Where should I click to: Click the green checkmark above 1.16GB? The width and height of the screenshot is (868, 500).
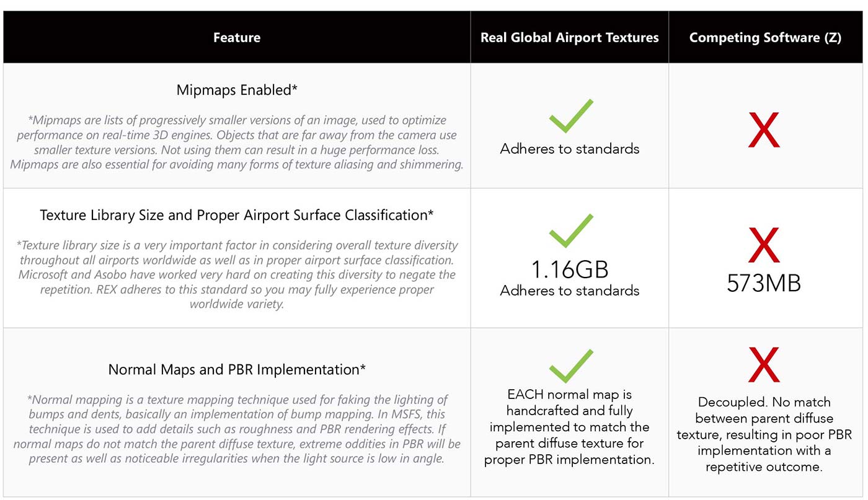point(570,231)
